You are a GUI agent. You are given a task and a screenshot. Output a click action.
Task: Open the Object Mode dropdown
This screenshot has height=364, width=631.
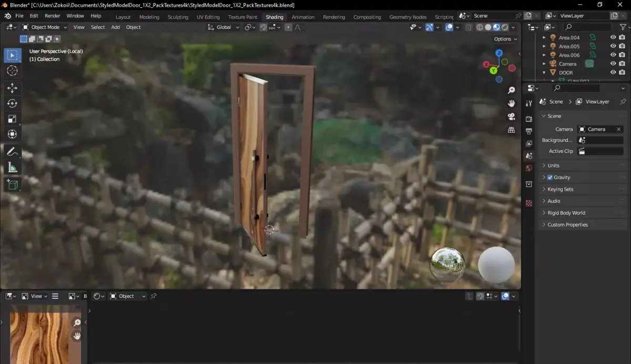click(x=45, y=27)
